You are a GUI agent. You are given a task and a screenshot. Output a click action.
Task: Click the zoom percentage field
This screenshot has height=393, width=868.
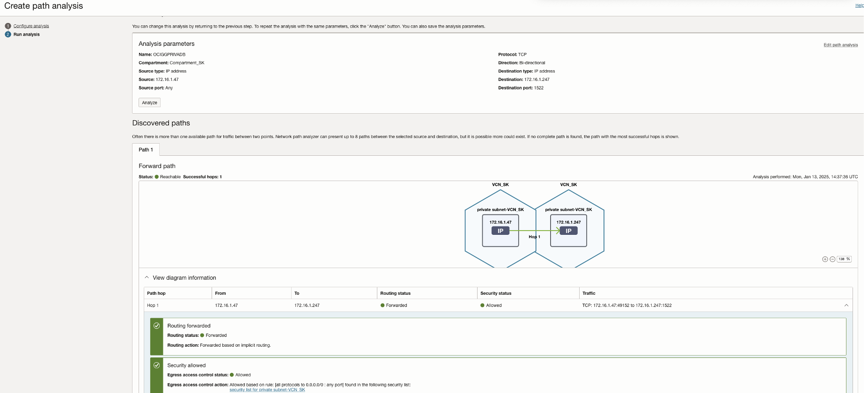coord(844,259)
